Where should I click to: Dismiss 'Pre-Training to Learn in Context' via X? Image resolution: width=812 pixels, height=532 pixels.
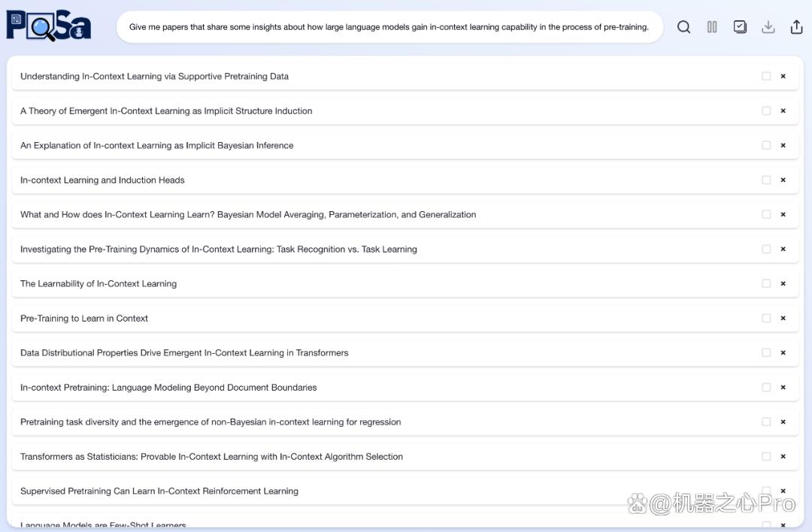[783, 319]
